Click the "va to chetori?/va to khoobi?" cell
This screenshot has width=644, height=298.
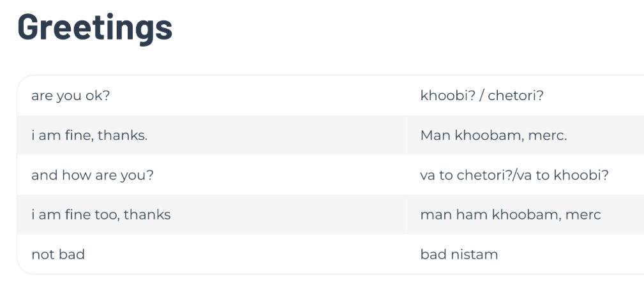coord(514,175)
